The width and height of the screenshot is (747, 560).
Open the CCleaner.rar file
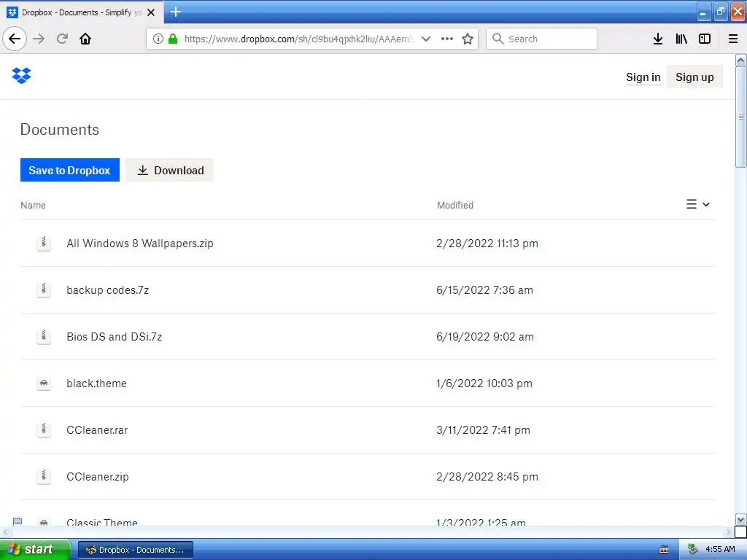pyautogui.click(x=97, y=430)
